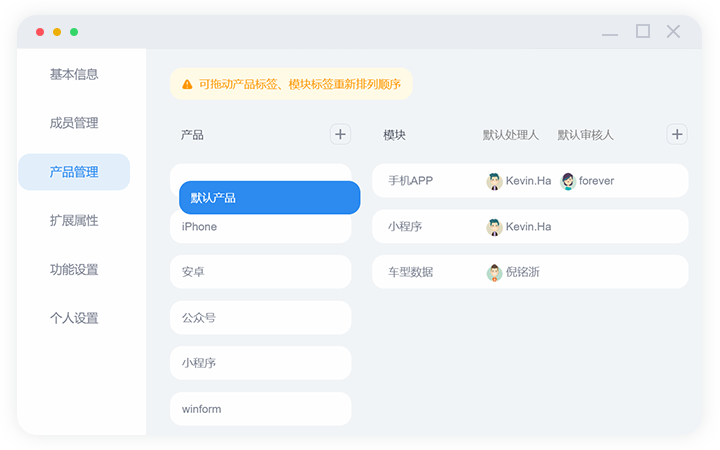This screenshot has width=720, height=450.
Task: Click Kevin.Ha avatar in 小程序 module row
Action: pyautogui.click(x=494, y=227)
